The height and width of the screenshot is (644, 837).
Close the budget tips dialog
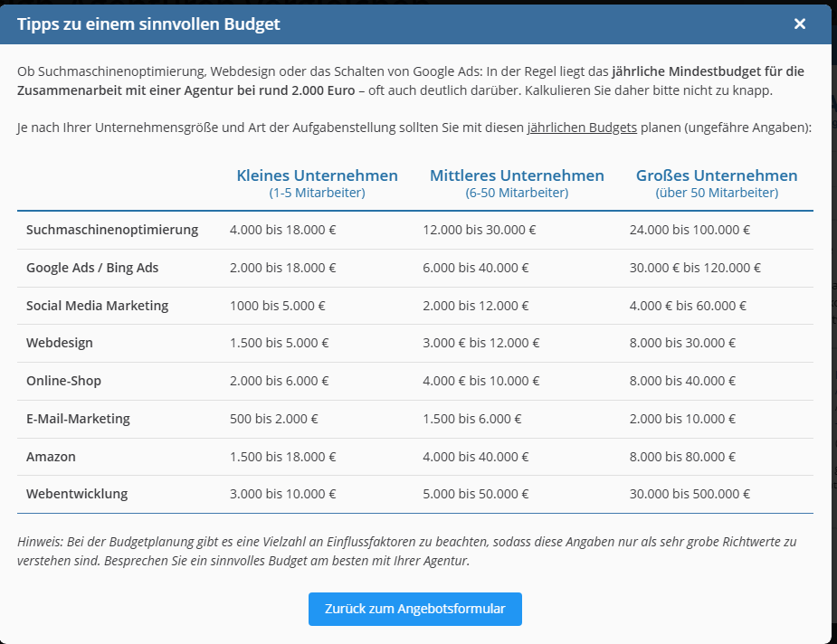(799, 24)
